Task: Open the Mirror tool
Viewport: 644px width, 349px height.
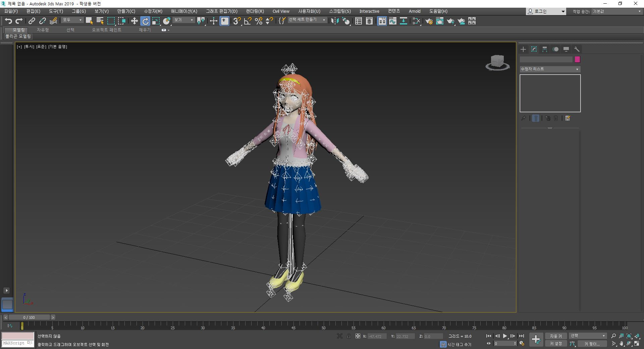Action: [334, 21]
